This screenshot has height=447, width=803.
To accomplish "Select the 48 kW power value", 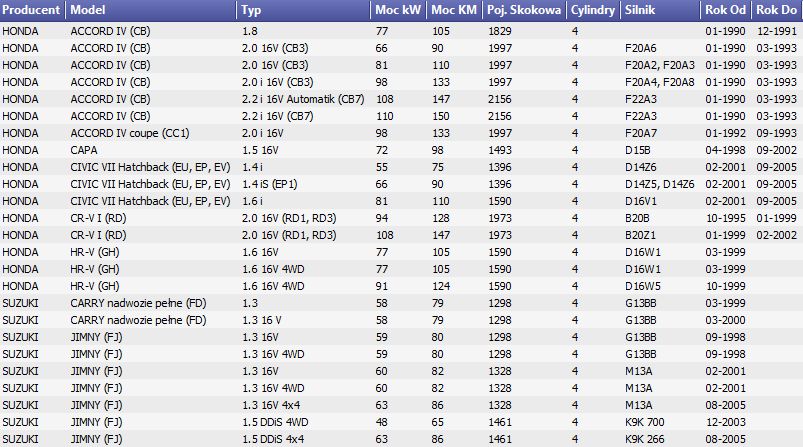I will click(x=382, y=422).
